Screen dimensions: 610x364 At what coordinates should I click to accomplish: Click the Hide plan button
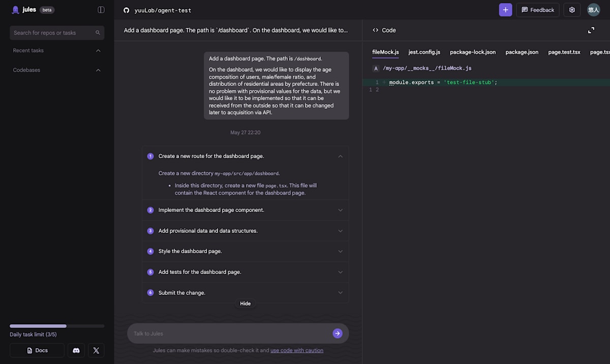click(x=246, y=304)
